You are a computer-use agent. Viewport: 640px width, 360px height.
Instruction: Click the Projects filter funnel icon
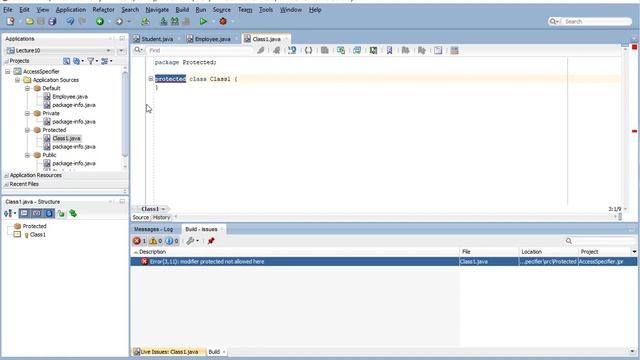(91, 61)
